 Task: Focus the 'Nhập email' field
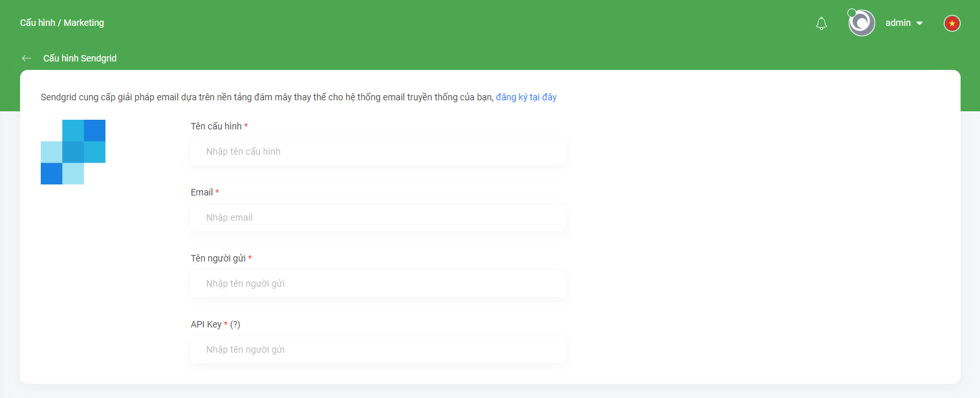378,217
